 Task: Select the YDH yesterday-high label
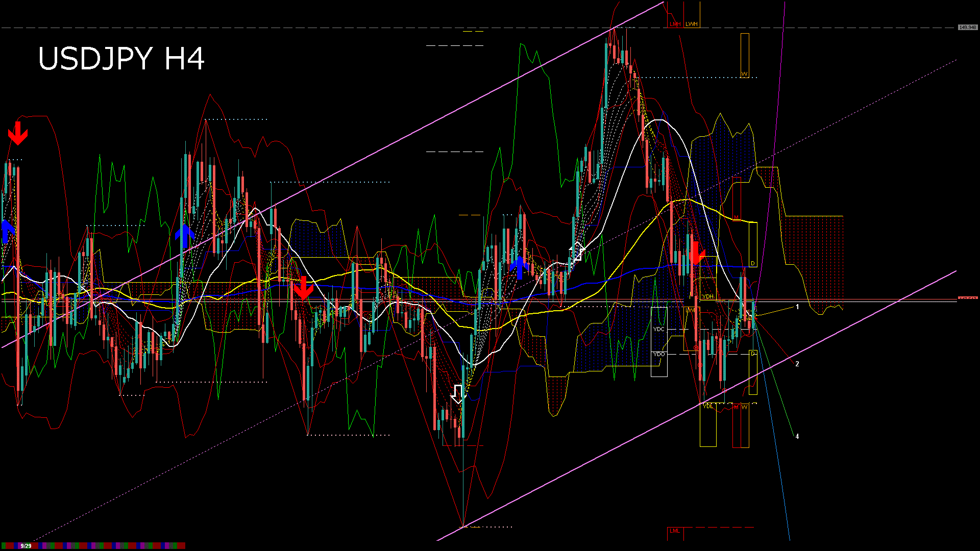pos(707,296)
